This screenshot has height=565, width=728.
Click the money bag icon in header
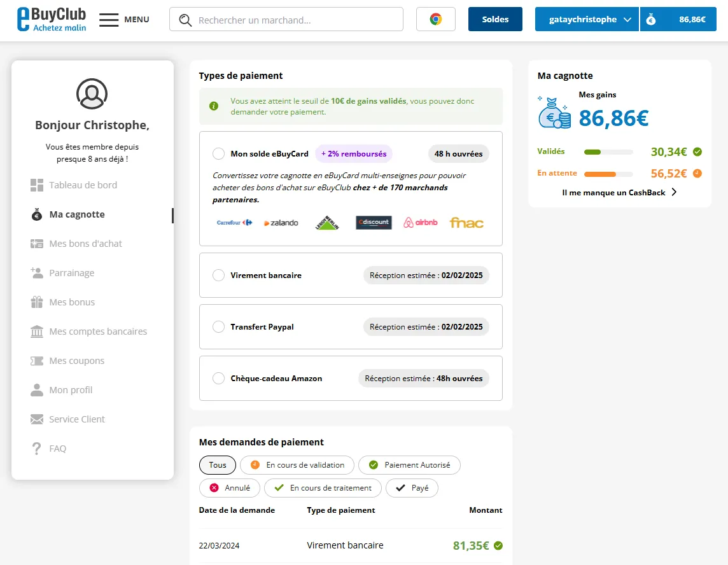(x=651, y=20)
